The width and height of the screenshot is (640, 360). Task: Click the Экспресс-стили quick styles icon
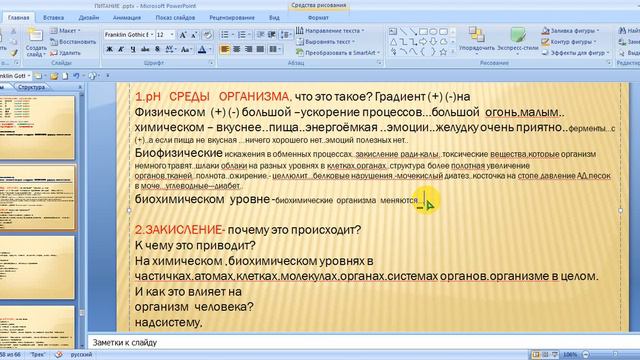(x=518, y=35)
